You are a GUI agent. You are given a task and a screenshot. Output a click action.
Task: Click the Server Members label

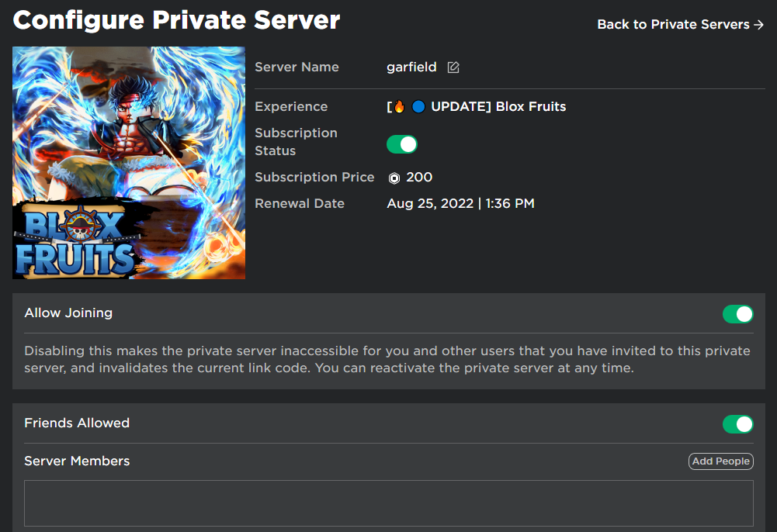tap(77, 461)
